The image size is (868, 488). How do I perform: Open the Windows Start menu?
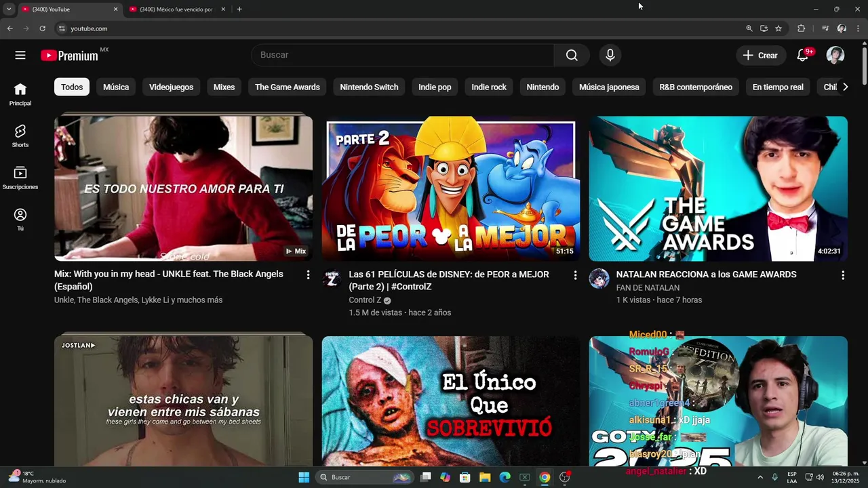coord(304,477)
